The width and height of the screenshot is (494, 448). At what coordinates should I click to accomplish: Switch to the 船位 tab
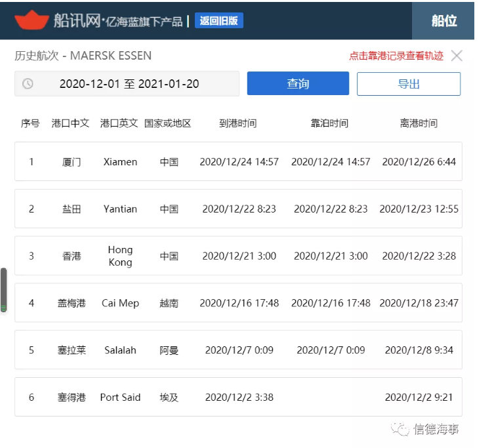tap(443, 20)
